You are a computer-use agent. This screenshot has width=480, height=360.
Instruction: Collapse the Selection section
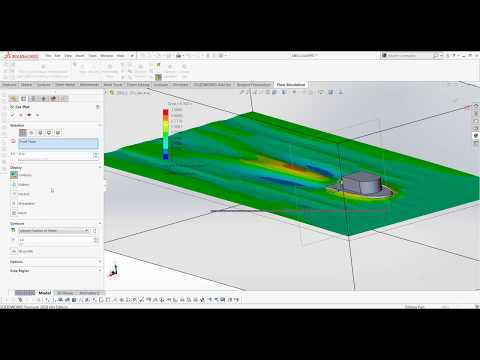(x=100, y=125)
